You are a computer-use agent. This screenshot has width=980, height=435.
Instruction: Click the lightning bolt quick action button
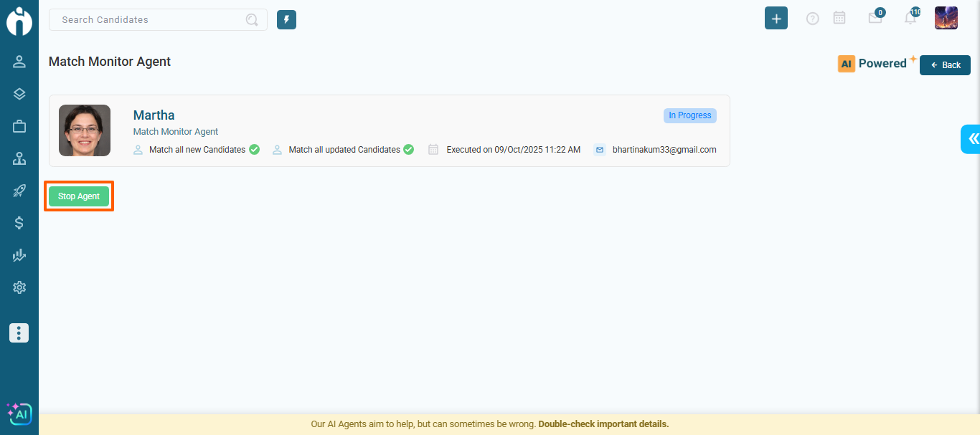[286, 20]
